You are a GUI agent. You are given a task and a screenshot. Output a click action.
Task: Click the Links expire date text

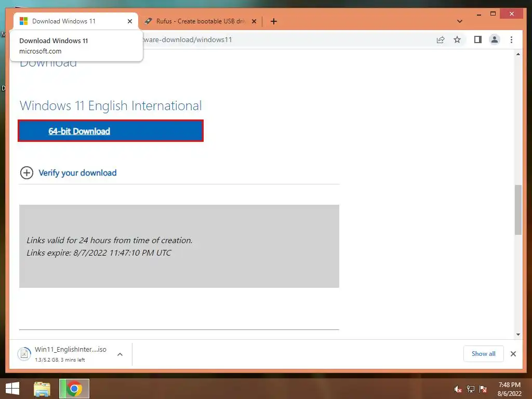(x=99, y=253)
